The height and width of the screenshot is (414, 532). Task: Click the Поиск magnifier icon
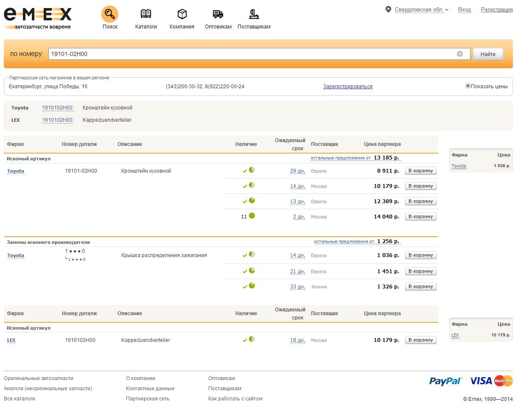point(109,14)
